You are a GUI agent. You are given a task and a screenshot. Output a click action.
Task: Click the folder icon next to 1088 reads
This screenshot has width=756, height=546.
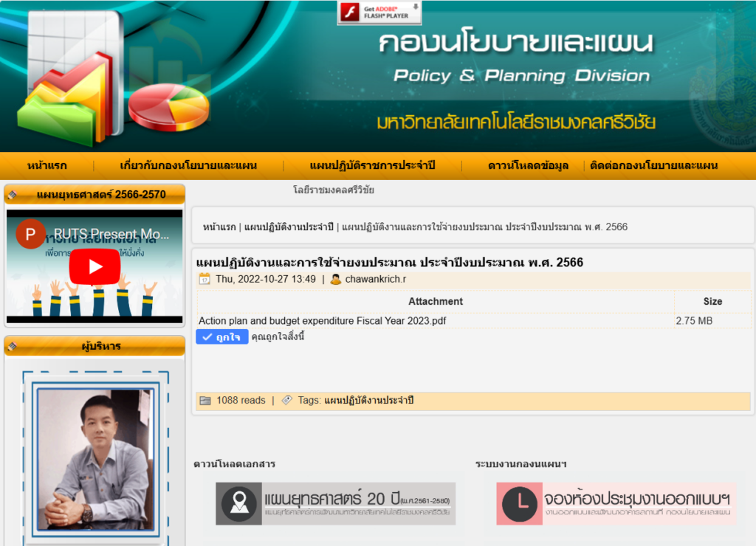(205, 401)
